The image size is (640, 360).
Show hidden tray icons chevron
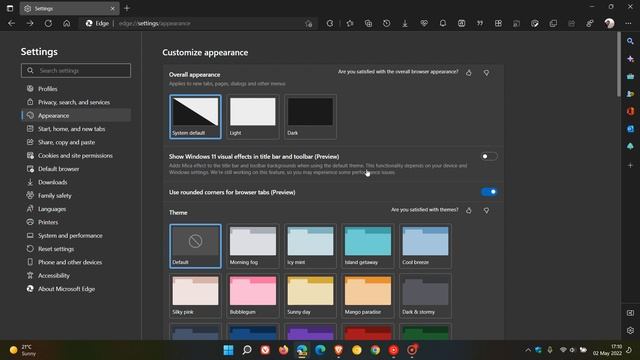[528, 350]
